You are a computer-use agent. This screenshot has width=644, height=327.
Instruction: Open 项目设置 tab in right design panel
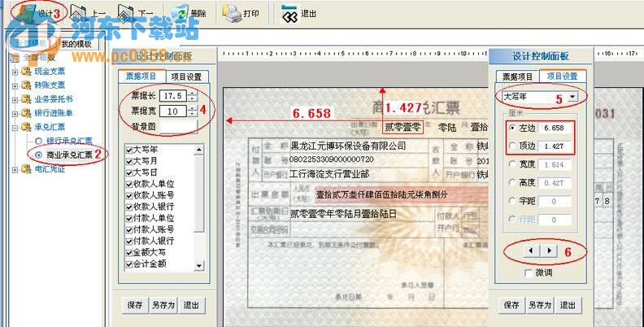(x=562, y=76)
